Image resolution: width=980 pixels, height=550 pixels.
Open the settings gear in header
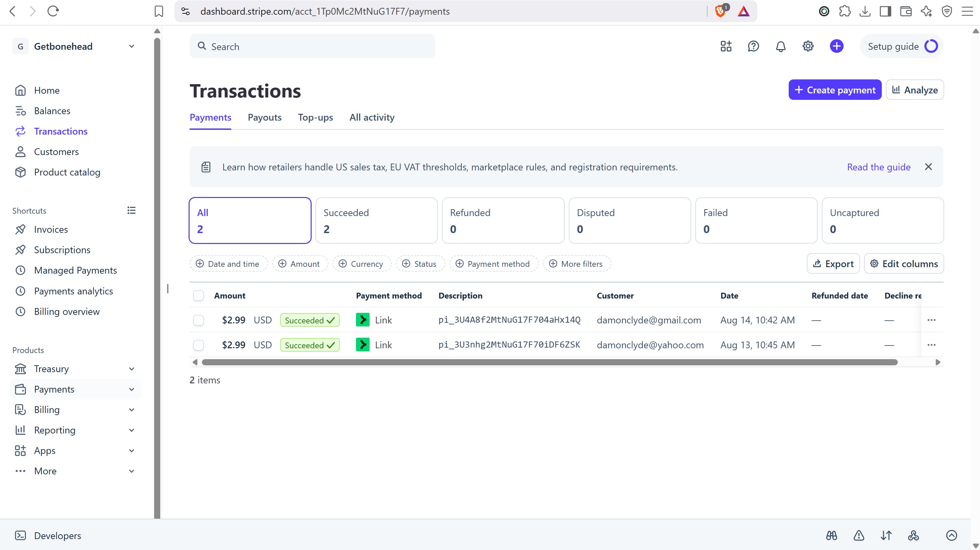point(808,46)
